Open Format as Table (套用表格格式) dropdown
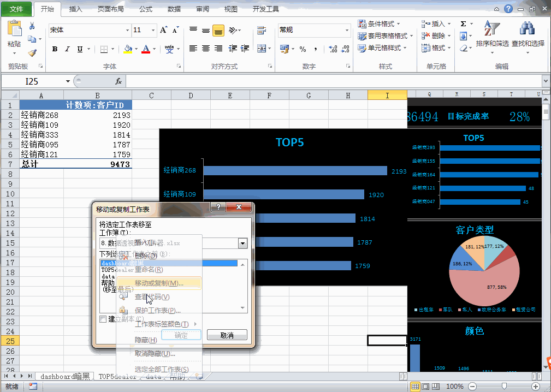The image size is (551, 392). coord(385,36)
